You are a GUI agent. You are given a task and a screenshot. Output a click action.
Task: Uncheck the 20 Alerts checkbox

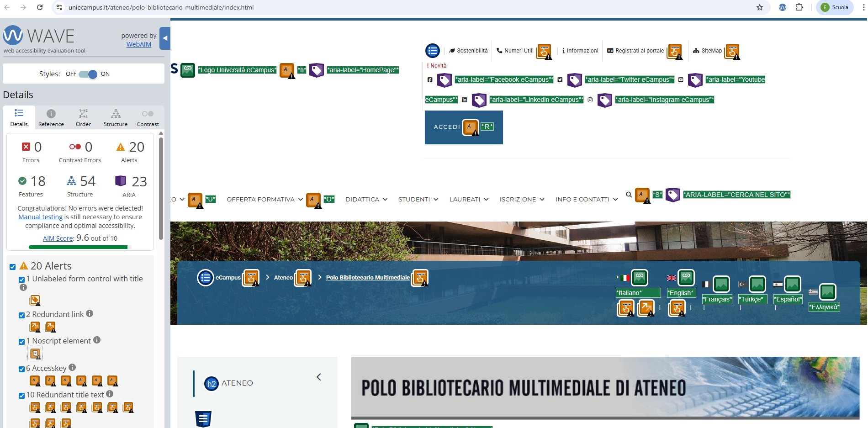coord(13,267)
